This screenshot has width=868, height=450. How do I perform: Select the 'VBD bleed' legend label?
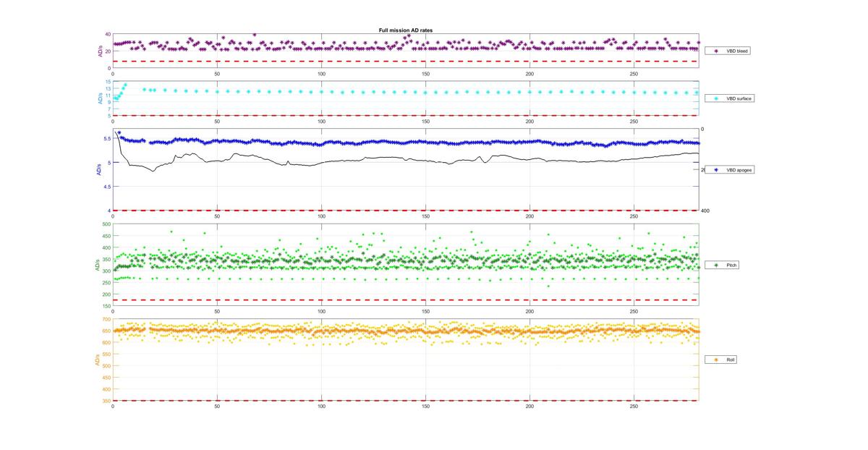(737, 51)
